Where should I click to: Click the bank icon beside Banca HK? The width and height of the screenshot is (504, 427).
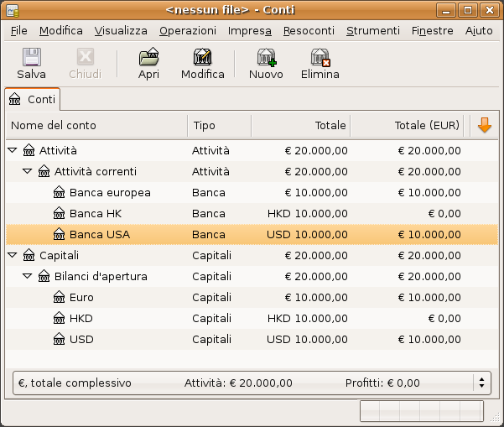60,213
